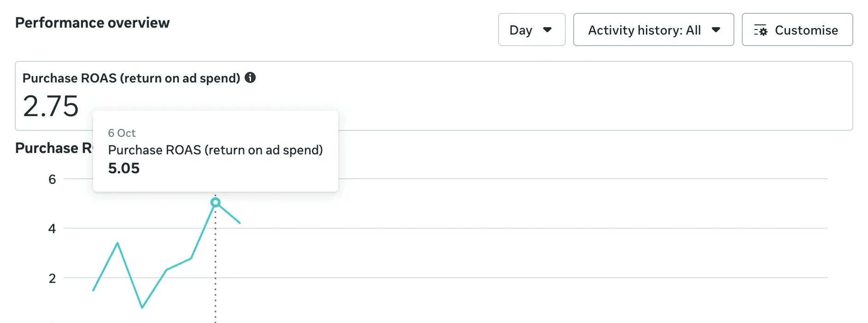Click the Purchase ROAS label inside tooltip

tap(215, 150)
